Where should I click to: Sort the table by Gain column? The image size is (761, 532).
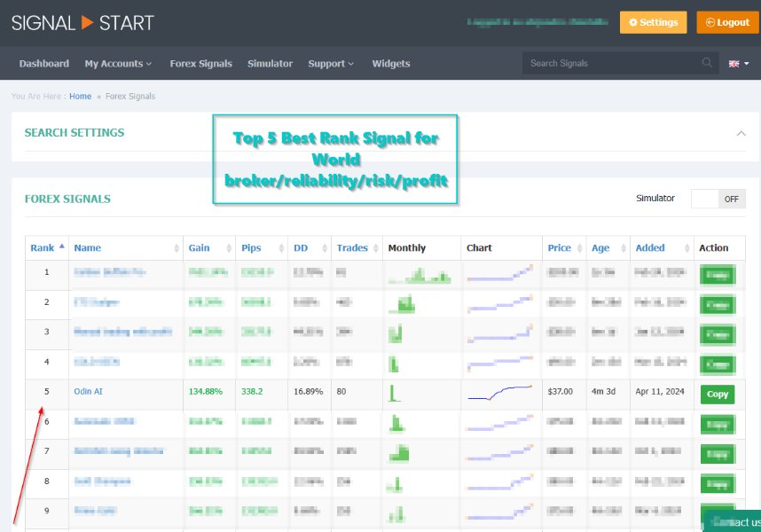pos(199,248)
